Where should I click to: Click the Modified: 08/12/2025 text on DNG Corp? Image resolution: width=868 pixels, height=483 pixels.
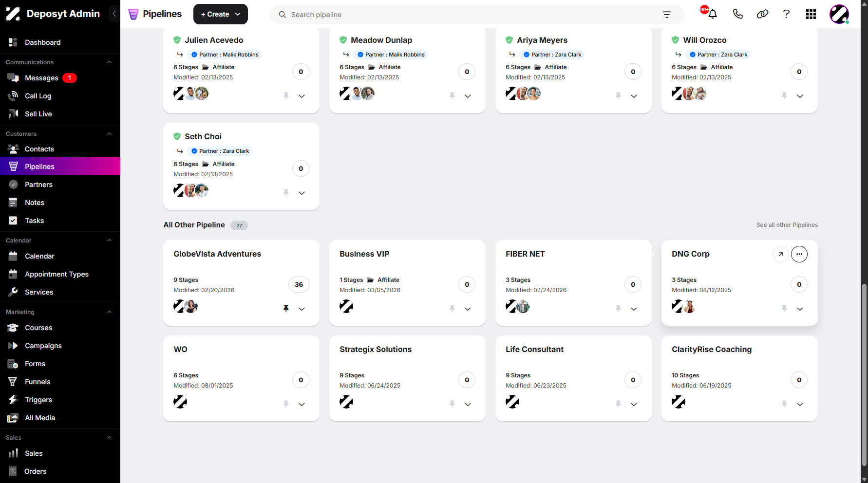click(x=701, y=290)
